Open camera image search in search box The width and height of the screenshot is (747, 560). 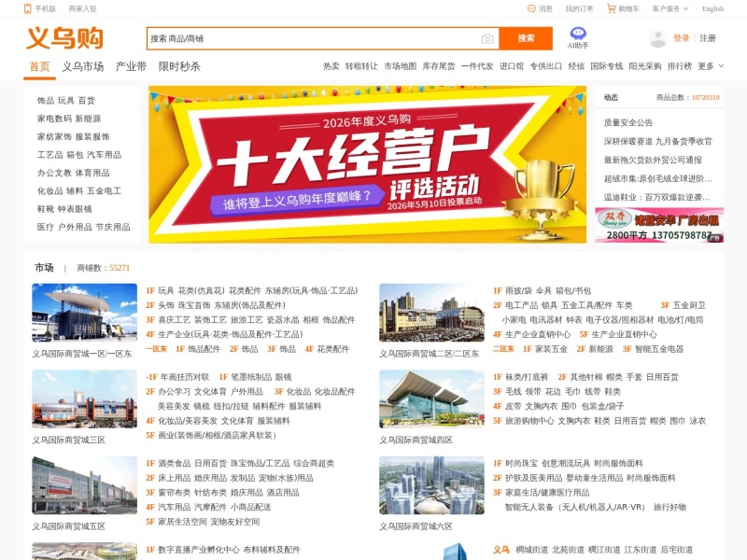(486, 39)
